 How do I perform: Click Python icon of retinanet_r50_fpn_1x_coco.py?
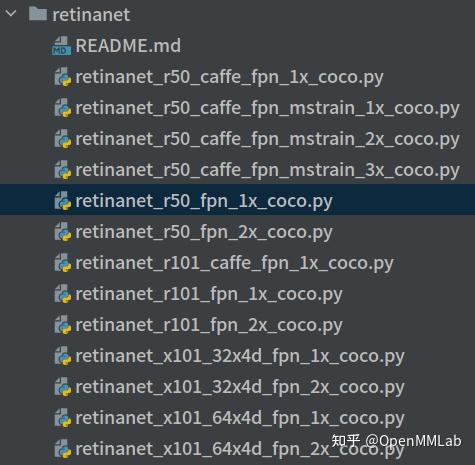click(63, 201)
